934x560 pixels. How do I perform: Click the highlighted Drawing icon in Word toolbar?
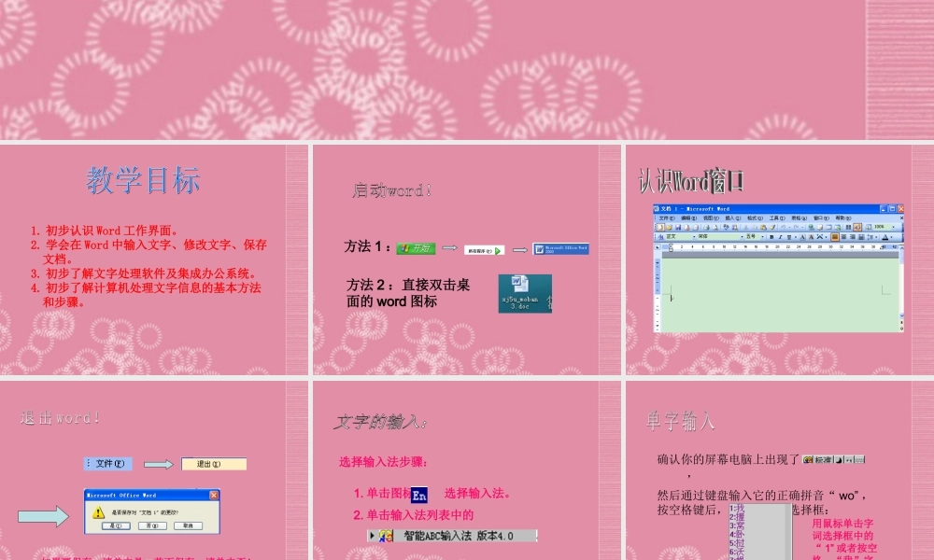(857, 228)
